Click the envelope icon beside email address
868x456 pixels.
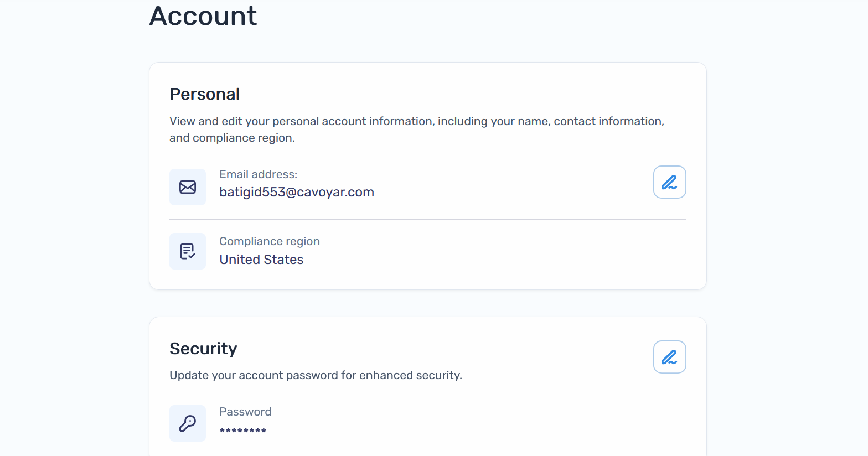[x=188, y=186]
